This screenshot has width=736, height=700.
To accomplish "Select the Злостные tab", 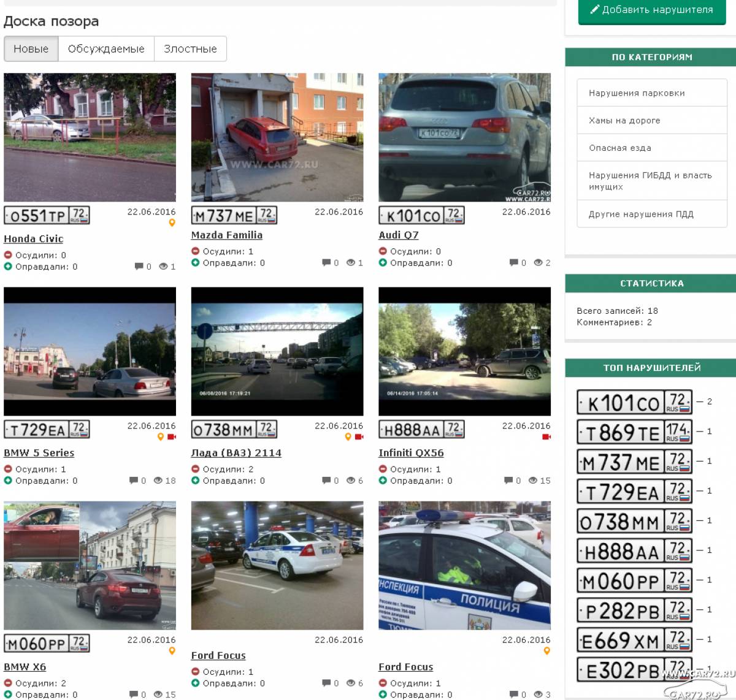I will pyautogui.click(x=190, y=49).
